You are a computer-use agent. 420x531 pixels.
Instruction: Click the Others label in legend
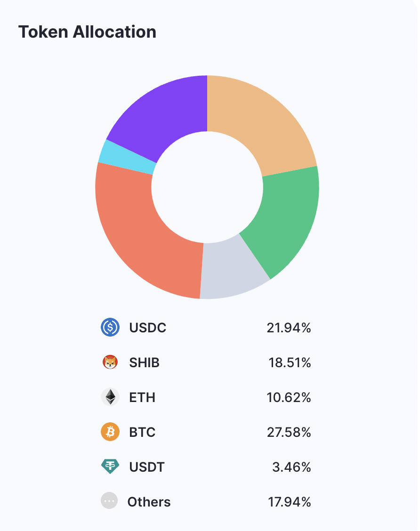click(x=149, y=502)
